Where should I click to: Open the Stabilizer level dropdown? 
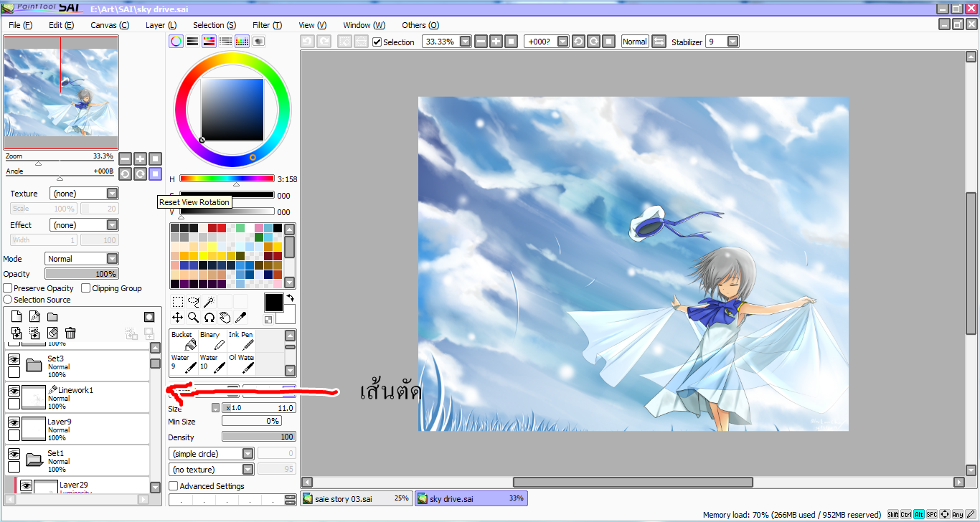pos(732,42)
